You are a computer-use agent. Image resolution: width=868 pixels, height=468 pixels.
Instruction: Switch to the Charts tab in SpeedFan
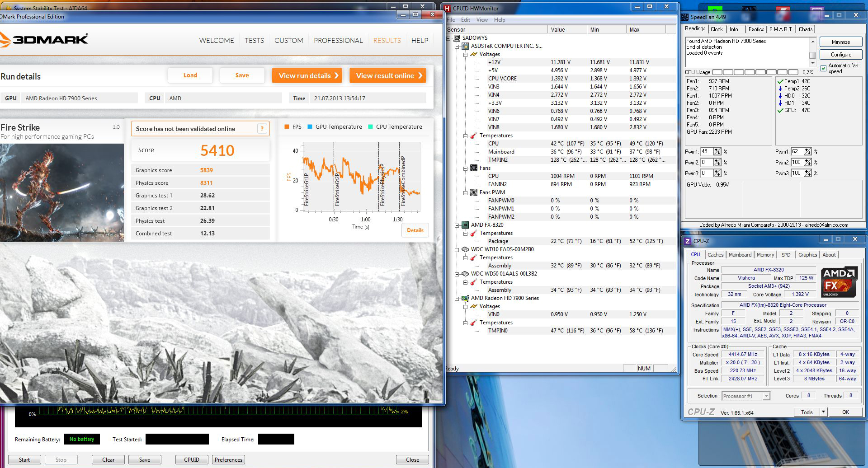[805, 29]
